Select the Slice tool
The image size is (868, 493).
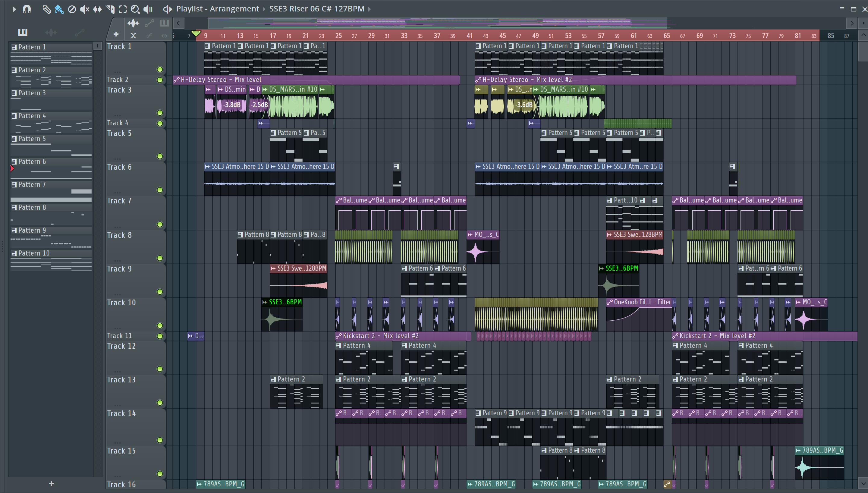pyautogui.click(x=110, y=9)
